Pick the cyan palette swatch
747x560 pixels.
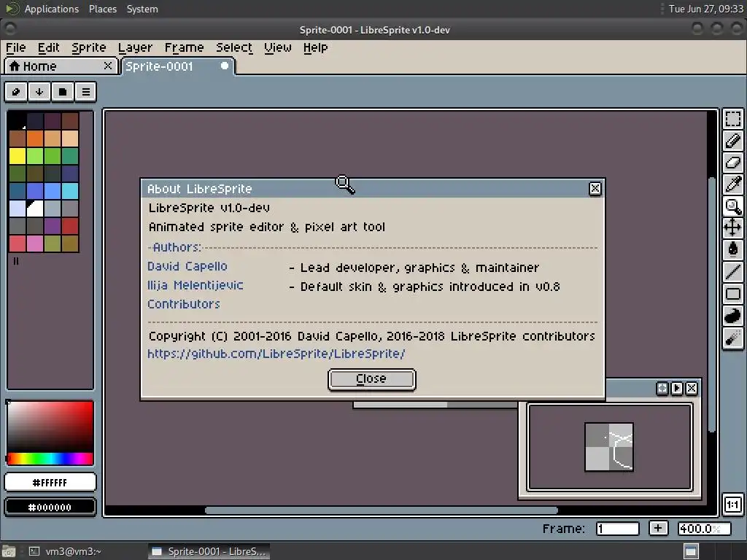tap(70, 191)
